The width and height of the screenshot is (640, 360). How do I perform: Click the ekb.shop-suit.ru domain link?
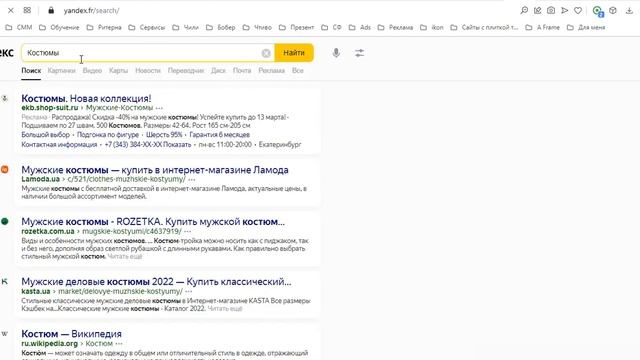click(x=50, y=108)
